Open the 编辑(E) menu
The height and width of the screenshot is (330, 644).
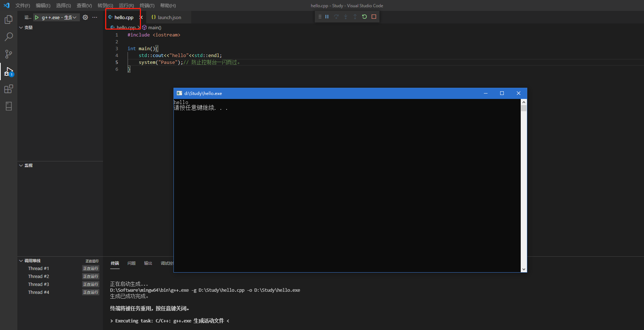[43, 5]
